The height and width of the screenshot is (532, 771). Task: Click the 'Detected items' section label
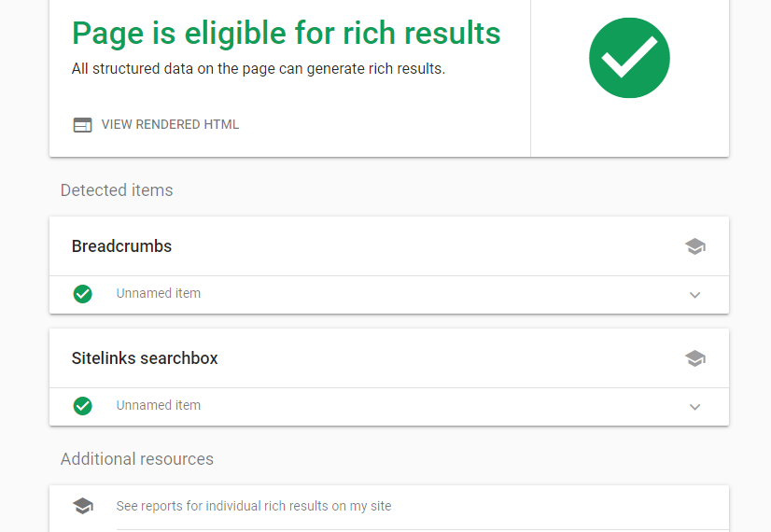coord(117,190)
